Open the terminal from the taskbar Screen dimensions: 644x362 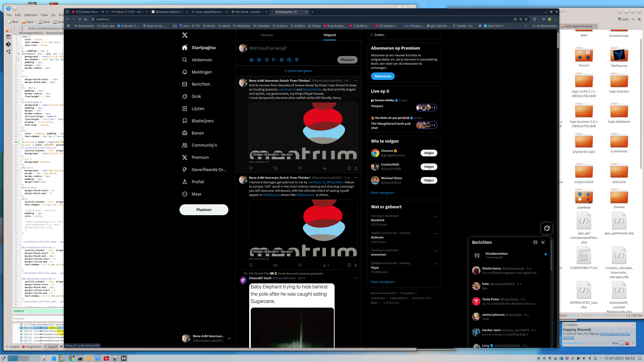click(x=80, y=358)
